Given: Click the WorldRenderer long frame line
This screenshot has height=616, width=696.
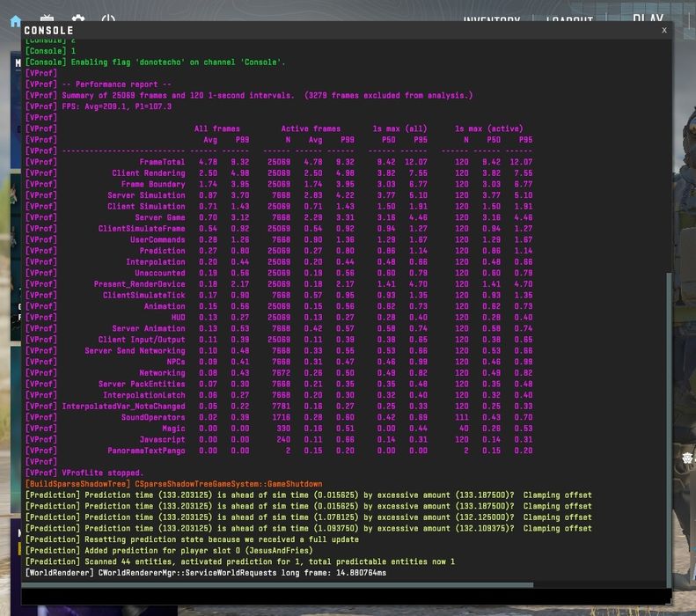Looking at the screenshot, I should coord(206,573).
